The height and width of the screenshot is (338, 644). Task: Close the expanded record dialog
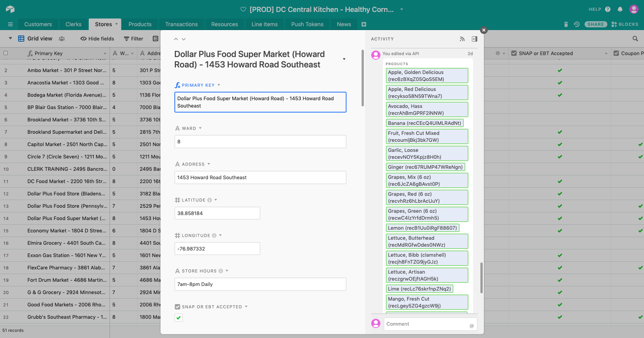[484, 30]
